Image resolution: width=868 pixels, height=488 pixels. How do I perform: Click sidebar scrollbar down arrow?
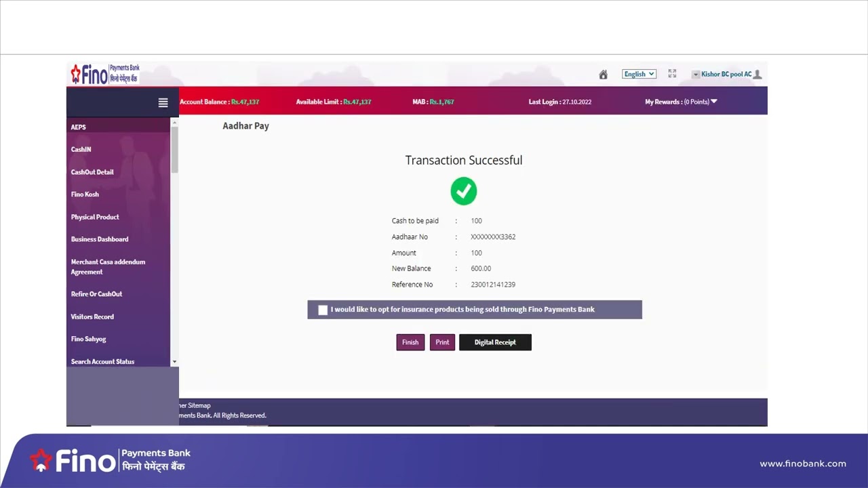coord(174,362)
